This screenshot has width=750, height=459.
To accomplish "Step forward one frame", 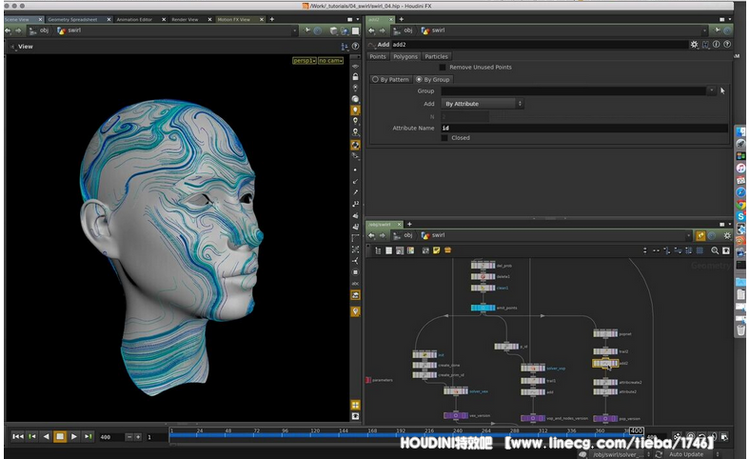I will 88,436.
